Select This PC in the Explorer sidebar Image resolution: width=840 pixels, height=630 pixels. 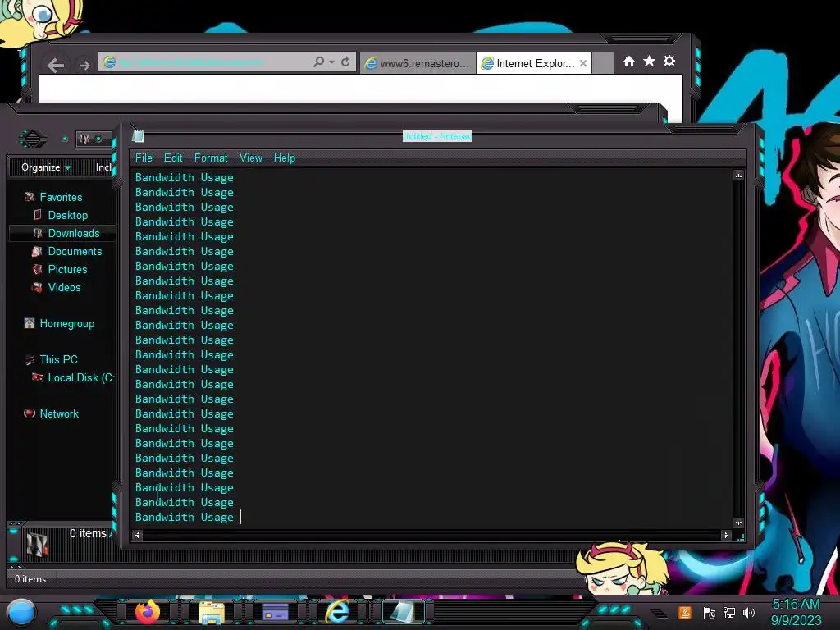[x=58, y=359]
